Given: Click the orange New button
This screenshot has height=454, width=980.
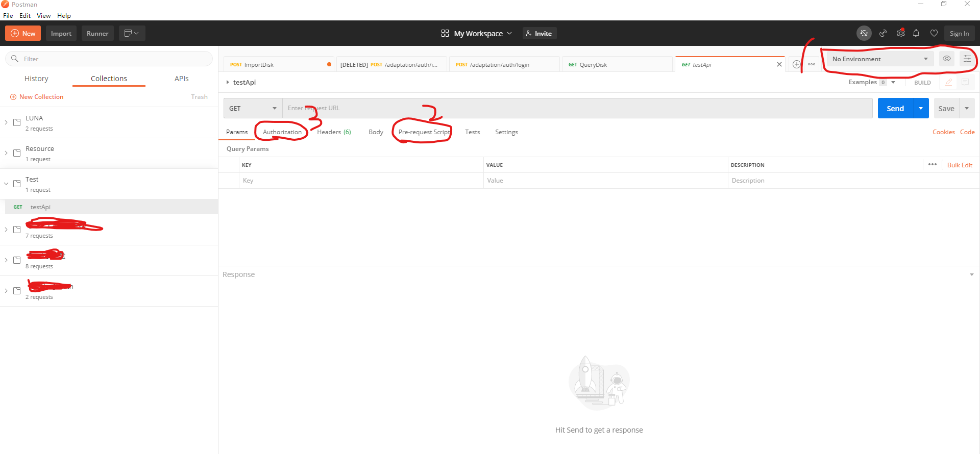Looking at the screenshot, I should coord(23,33).
